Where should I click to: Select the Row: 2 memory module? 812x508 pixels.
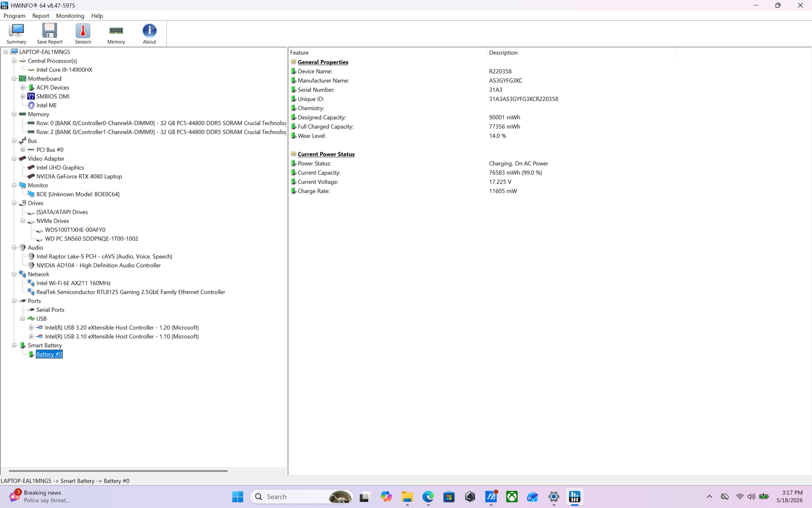tap(161, 132)
